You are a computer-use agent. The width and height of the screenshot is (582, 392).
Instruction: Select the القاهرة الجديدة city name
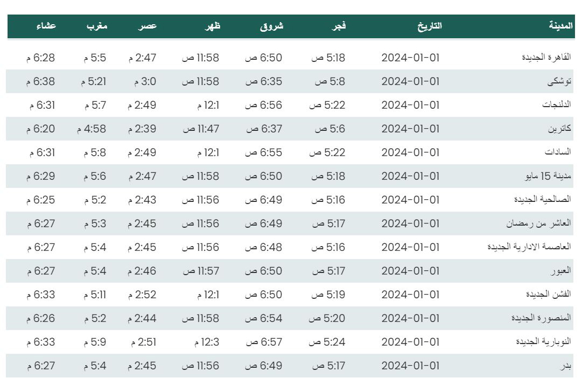point(546,57)
